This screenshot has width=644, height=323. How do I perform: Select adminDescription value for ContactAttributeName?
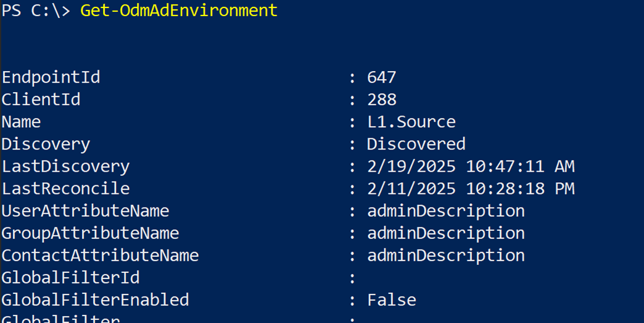click(x=445, y=255)
